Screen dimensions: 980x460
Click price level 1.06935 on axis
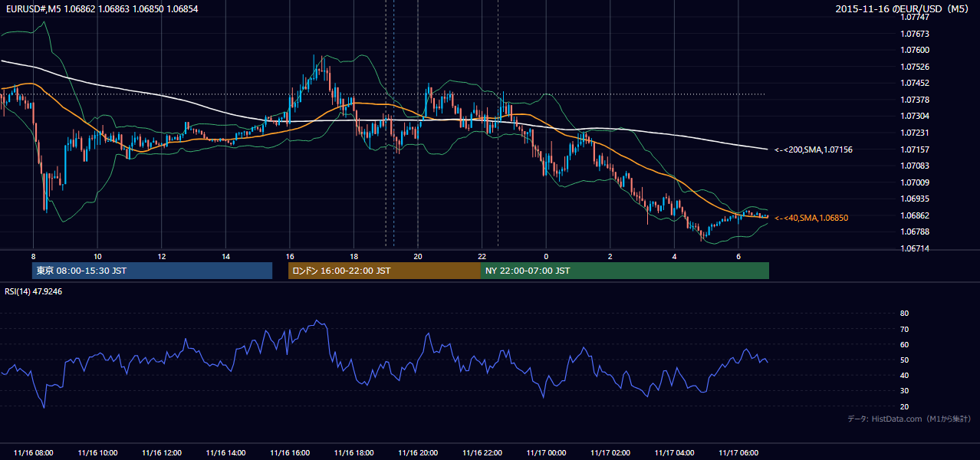point(914,199)
